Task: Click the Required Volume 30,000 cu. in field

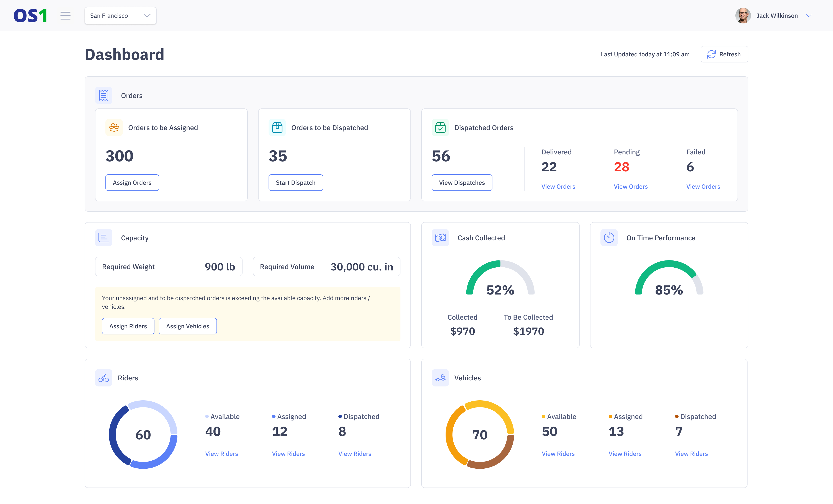Action: [x=326, y=267]
